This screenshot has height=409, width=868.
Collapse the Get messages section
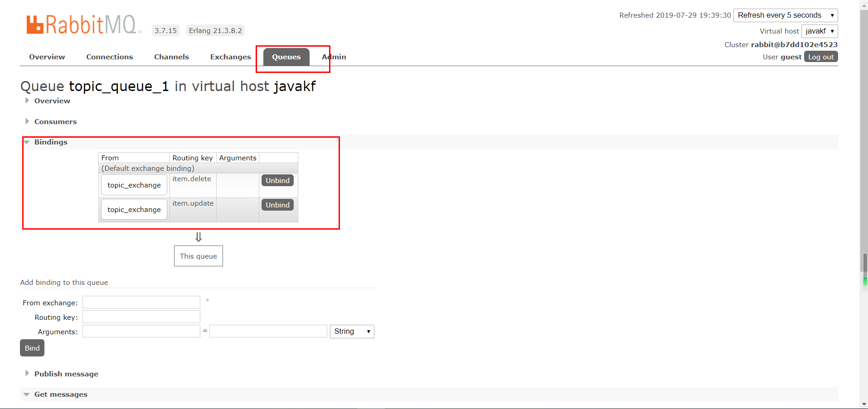click(x=61, y=394)
